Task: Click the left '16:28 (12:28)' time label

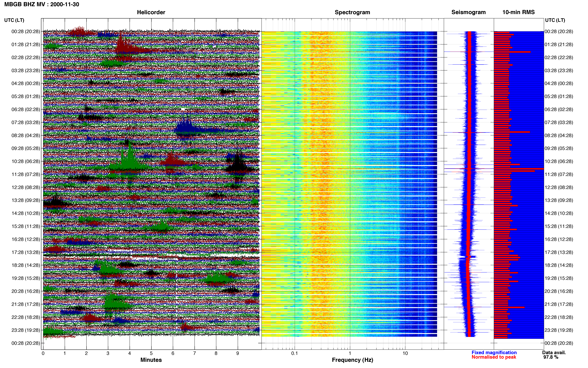Action: point(26,239)
